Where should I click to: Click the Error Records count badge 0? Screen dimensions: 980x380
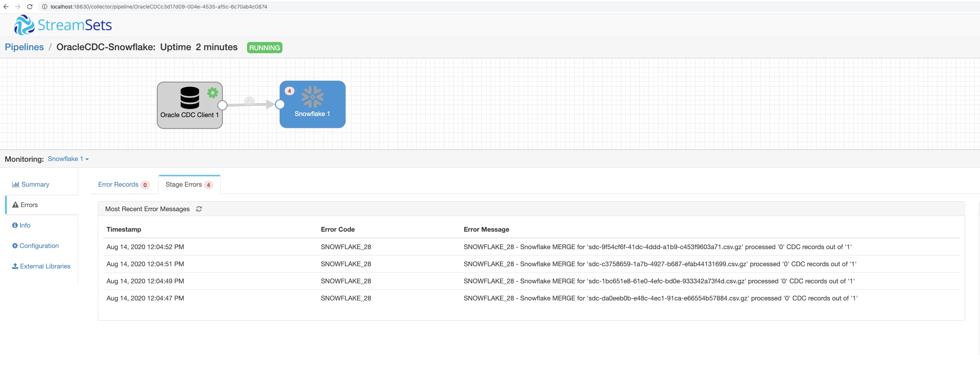click(x=145, y=185)
